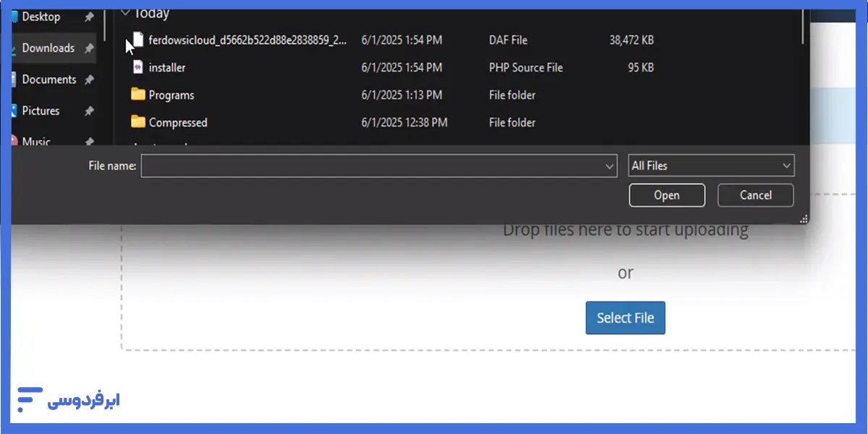The image size is (868, 434).
Task: Unpin Downloads using its pin icon
Action: [89, 48]
